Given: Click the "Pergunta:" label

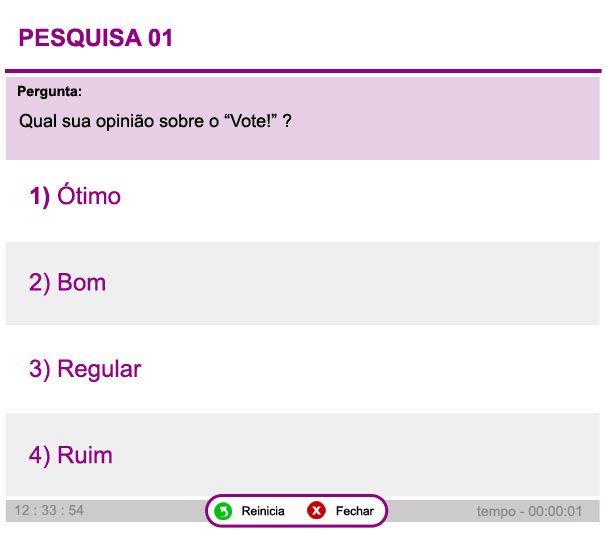Looking at the screenshot, I should (50, 92).
